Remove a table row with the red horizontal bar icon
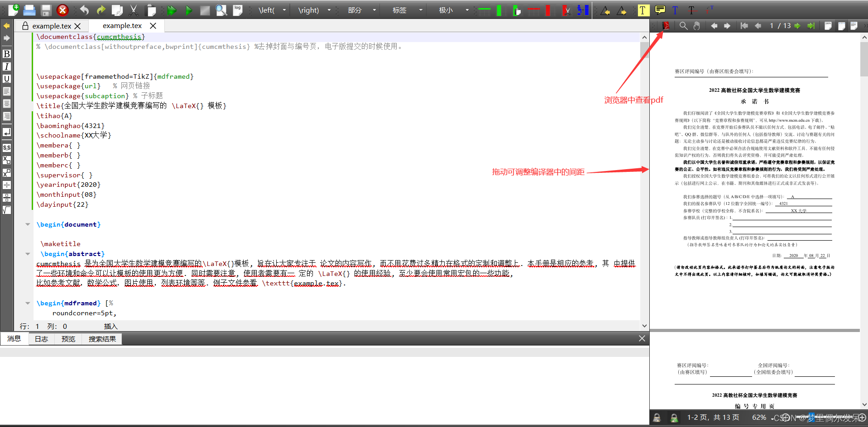Image resolution: width=868 pixels, height=427 pixels. pyautogui.click(x=533, y=10)
